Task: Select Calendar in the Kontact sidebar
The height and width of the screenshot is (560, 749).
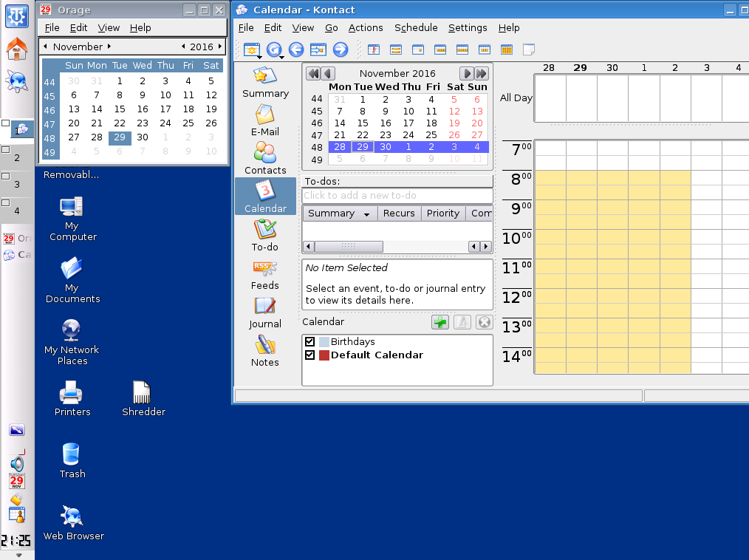Action: 265,197
